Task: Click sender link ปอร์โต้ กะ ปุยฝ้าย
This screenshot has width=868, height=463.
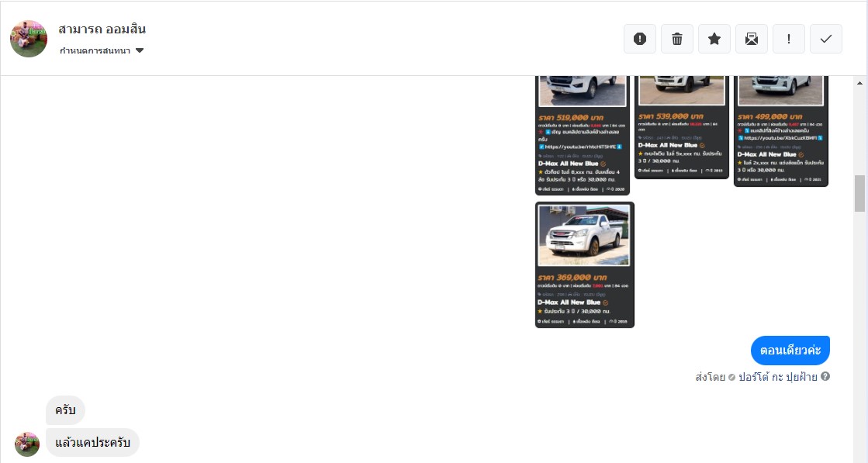Action: [777, 377]
